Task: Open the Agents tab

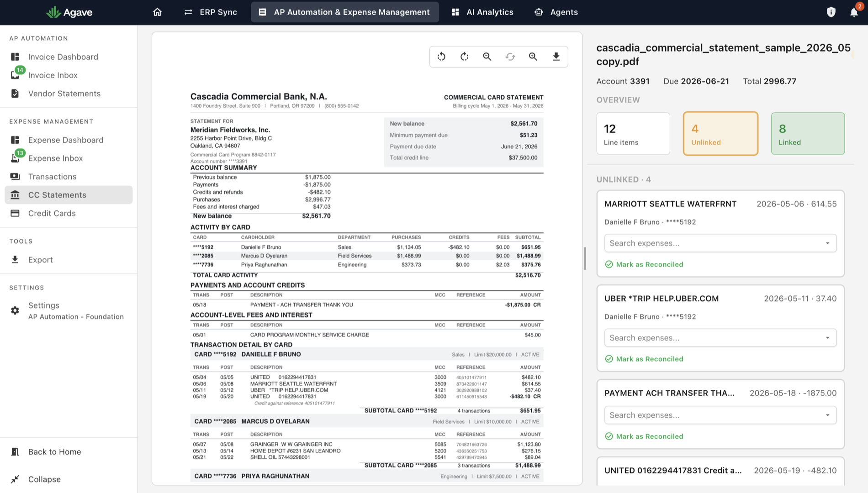Action: tap(556, 12)
